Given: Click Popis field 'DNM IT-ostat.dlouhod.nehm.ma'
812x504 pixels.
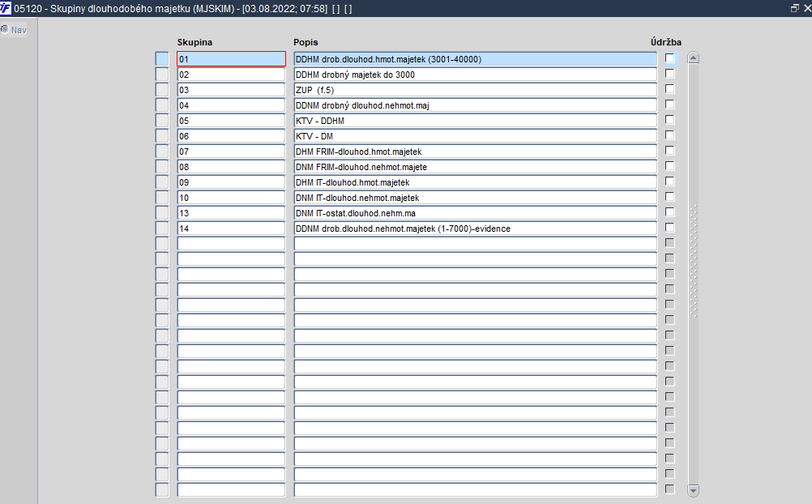Looking at the screenshot, I should tap(476, 213).
